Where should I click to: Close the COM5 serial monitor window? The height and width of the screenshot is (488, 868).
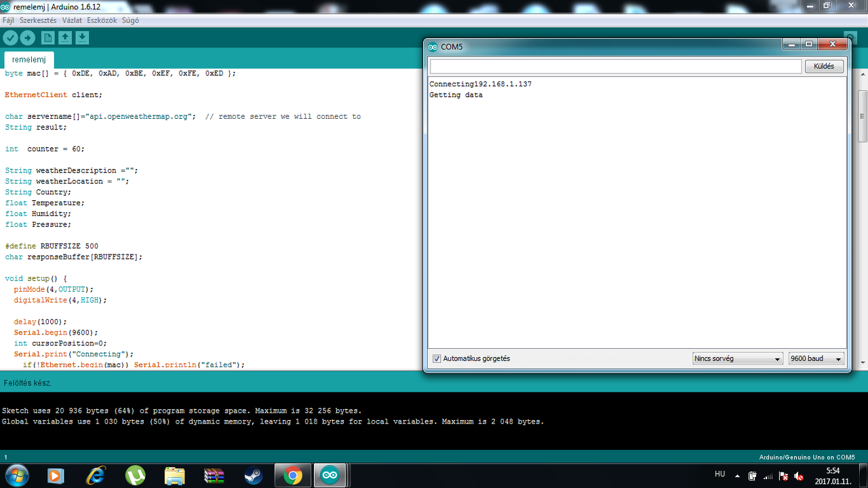832,44
